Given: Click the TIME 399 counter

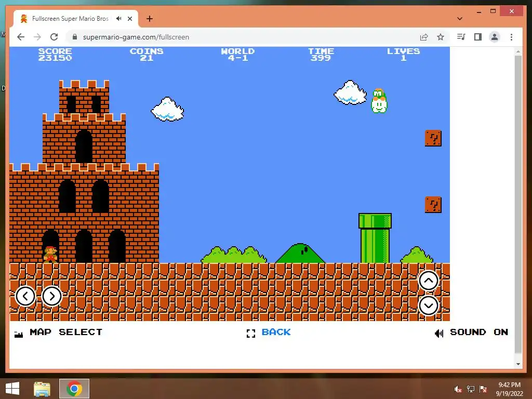Looking at the screenshot, I should coord(321,54).
